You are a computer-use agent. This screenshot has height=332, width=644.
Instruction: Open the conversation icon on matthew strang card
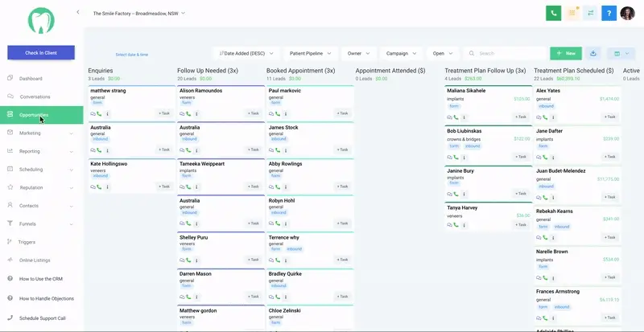click(93, 113)
